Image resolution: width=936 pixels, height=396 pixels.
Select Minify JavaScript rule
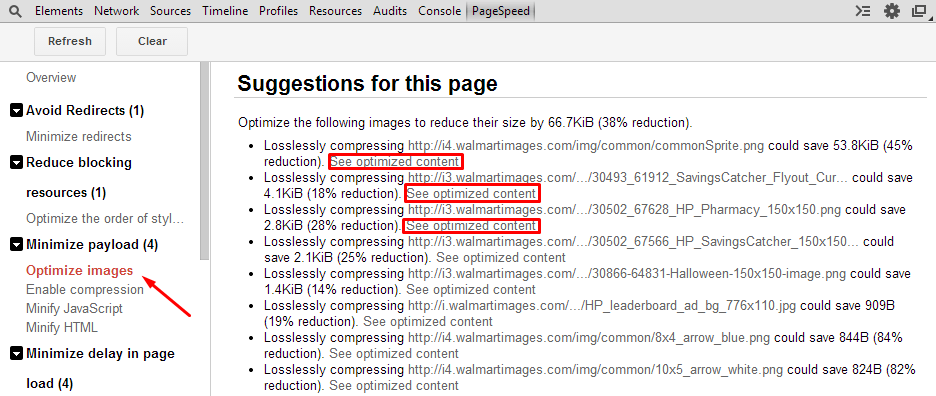pos(74,309)
